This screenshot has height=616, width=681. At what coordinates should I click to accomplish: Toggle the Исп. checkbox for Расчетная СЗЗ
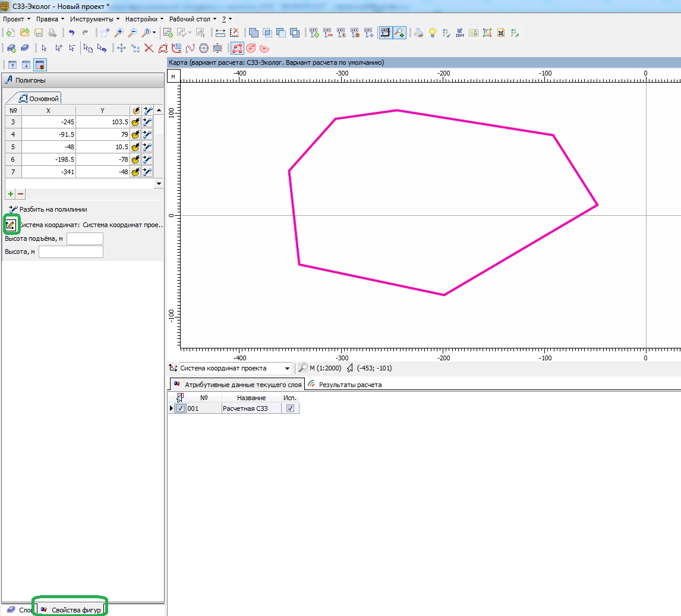click(x=290, y=408)
